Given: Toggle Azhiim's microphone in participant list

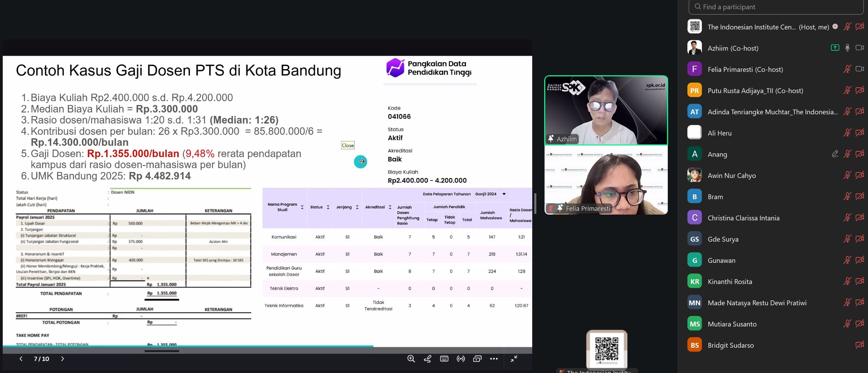Looking at the screenshot, I should [847, 48].
